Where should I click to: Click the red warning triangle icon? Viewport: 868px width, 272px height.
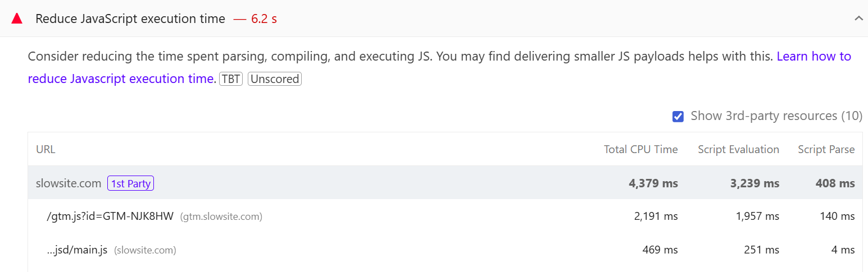(17, 19)
